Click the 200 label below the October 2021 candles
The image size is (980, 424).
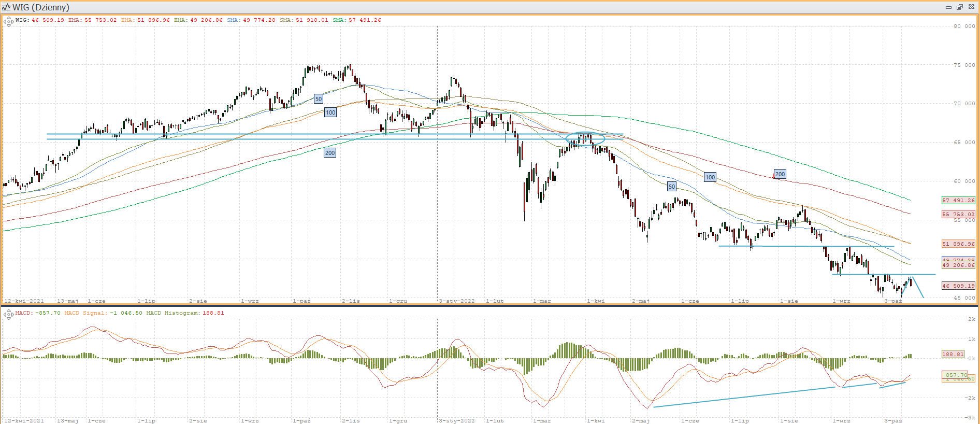pos(330,153)
